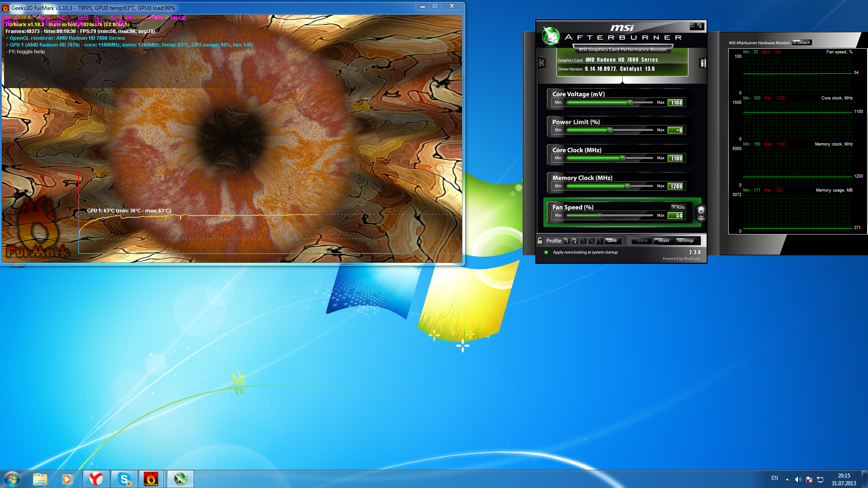The width and height of the screenshot is (868, 488).
Task: Click the Fan Speed value field 54
Action: pyautogui.click(x=676, y=216)
